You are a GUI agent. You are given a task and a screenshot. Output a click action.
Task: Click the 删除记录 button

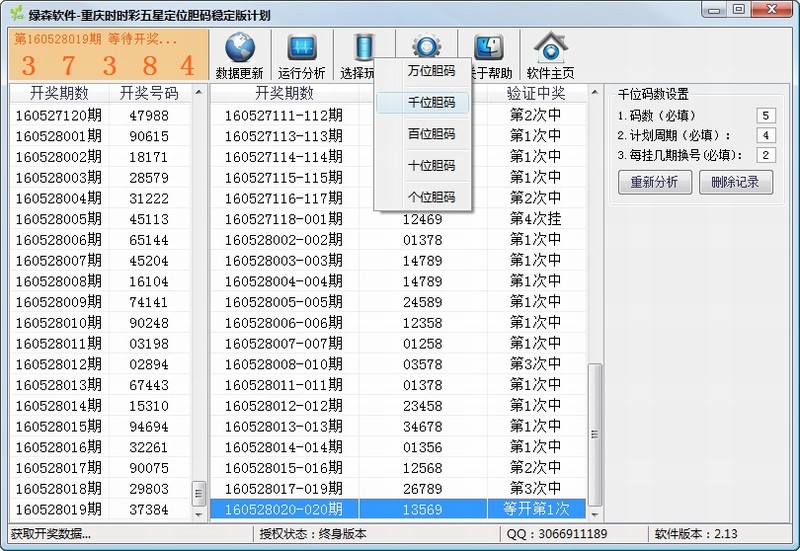pyautogui.click(x=735, y=182)
